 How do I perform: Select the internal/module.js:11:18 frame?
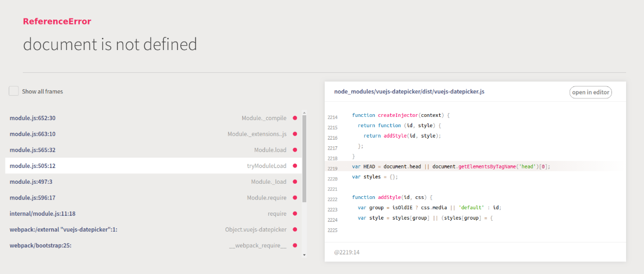click(x=153, y=214)
